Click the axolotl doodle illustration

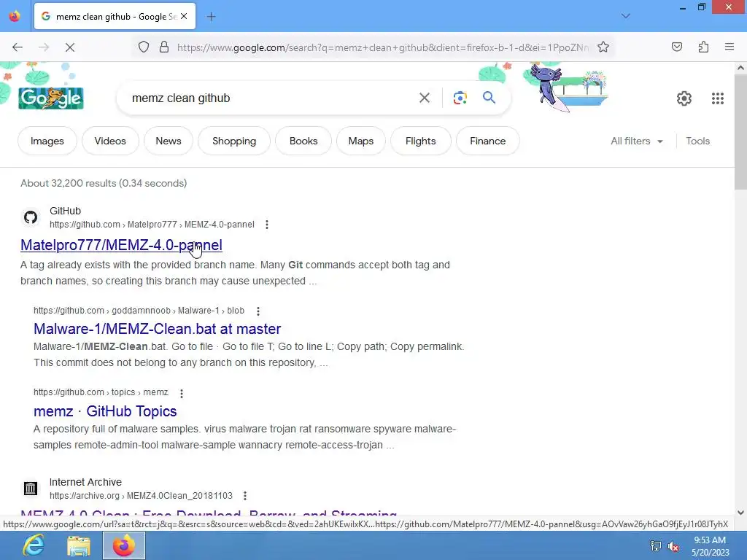point(565,88)
